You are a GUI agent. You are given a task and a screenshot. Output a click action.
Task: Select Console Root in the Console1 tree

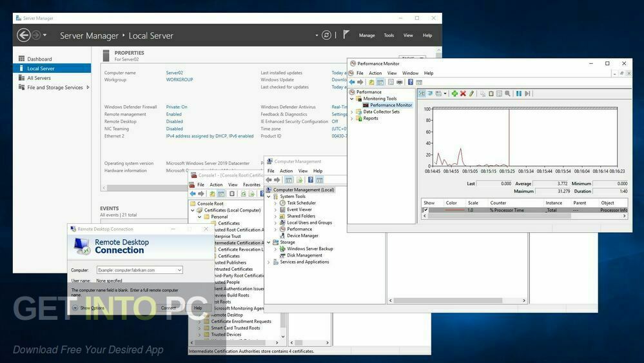pyautogui.click(x=210, y=204)
